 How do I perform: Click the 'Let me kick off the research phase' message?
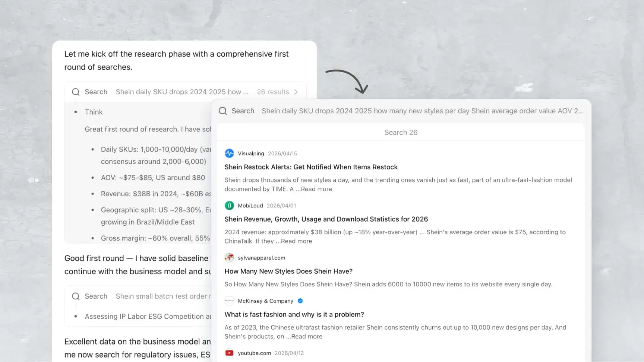point(176,60)
